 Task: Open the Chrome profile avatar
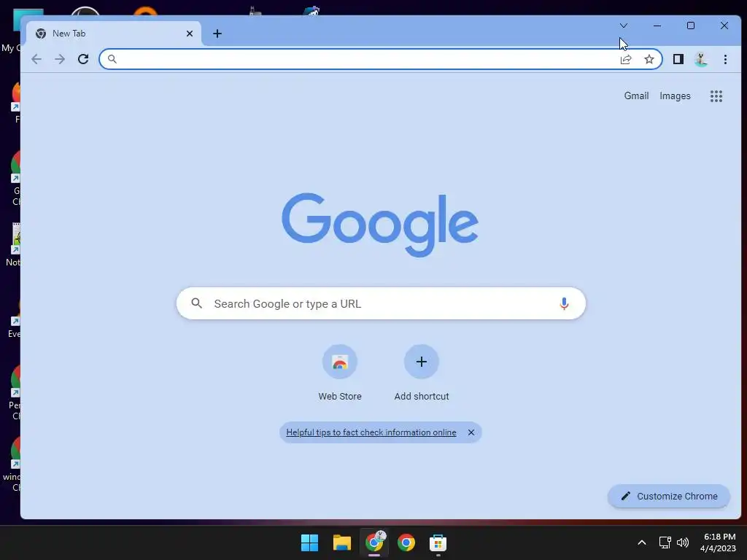[701, 59]
